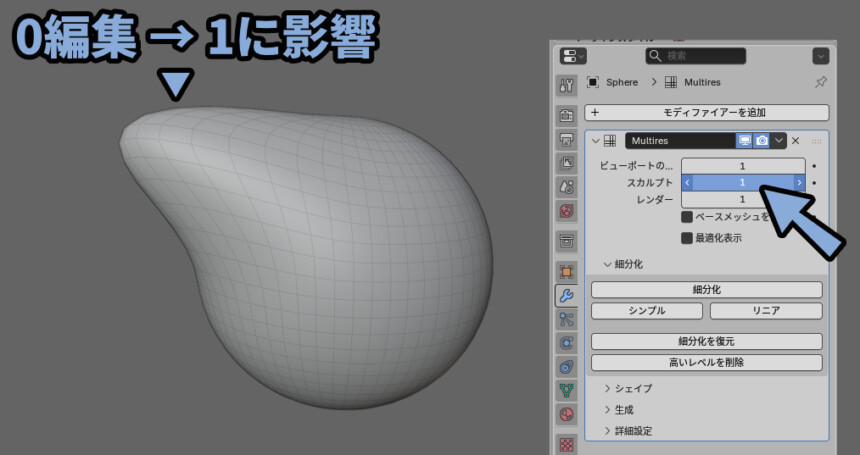Click the pin icon next to the Multires breadcrumb
Viewport: 860px width, 455px height.
click(x=821, y=82)
